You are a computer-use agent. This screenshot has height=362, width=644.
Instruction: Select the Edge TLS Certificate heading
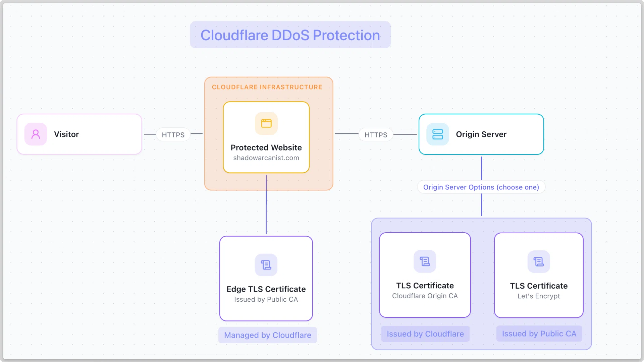coord(266,289)
